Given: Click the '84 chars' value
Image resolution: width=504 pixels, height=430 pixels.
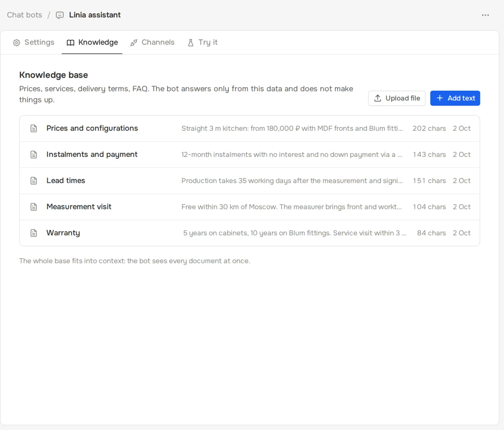Looking at the screenshot, I should coord(432,233).
